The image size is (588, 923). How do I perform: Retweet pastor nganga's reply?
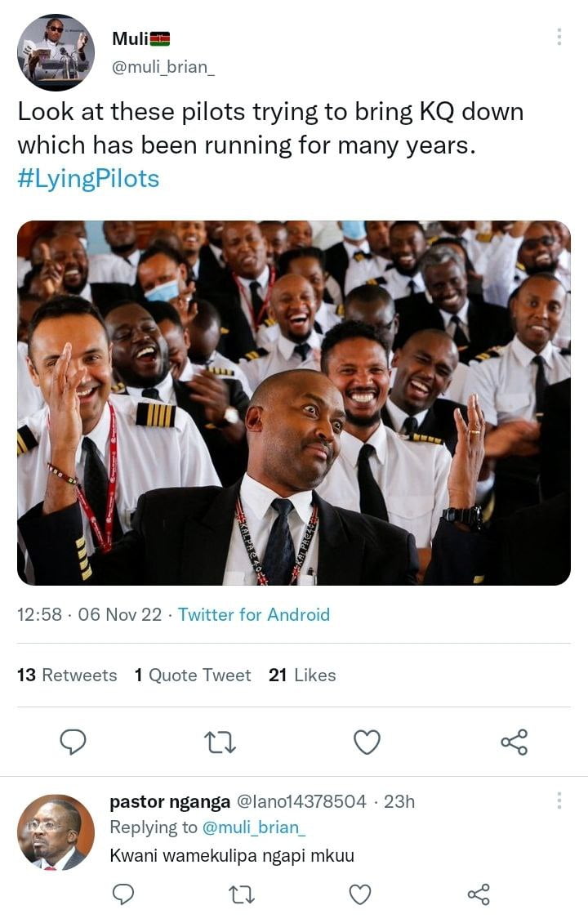click(x=242, y=894)
